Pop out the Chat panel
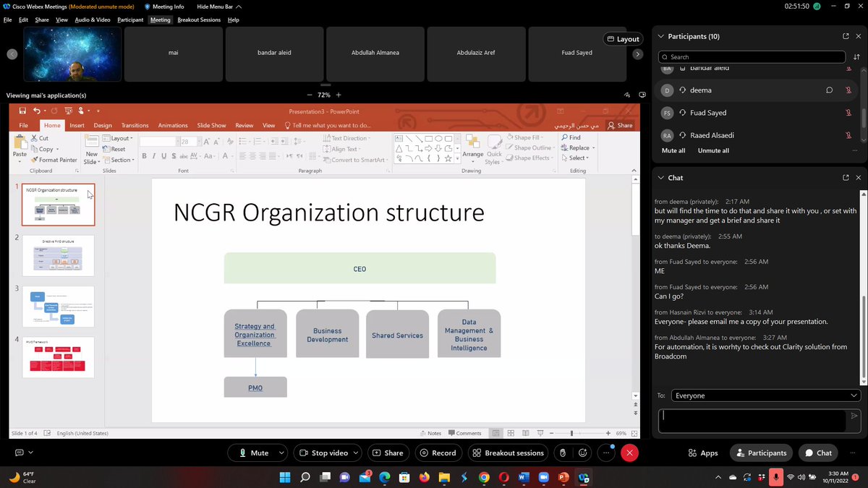Image resolution: width=868 pixels, height=488 pixels. [846, 177]
